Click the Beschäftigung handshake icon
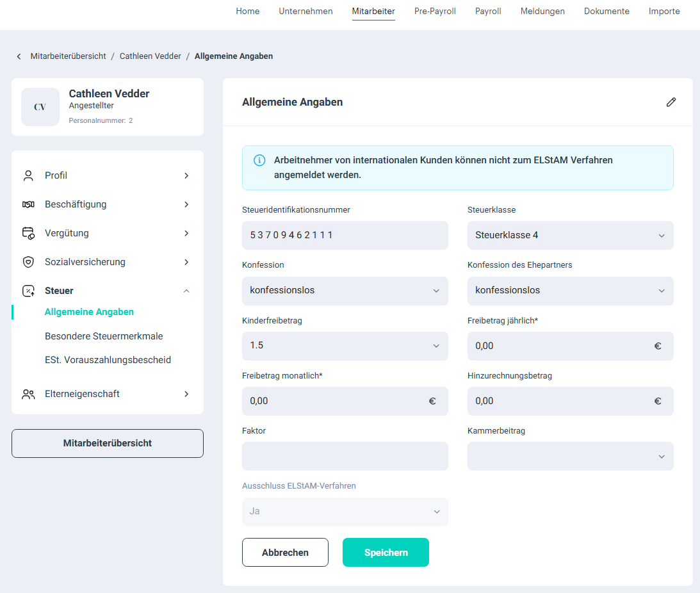This screenshot has height=593, width=700. tap(28, 204)
